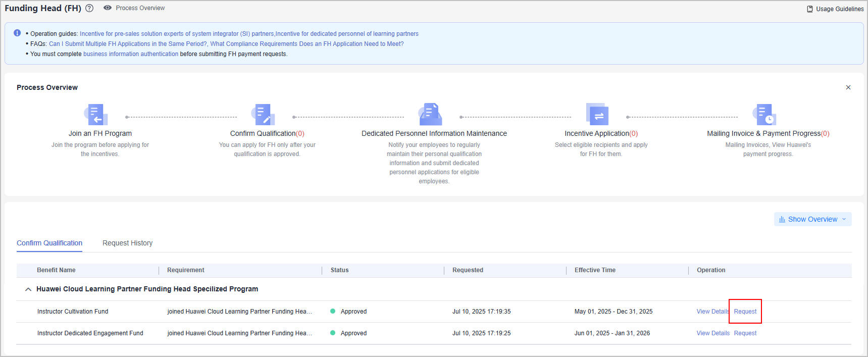The width and height of the screenshot is (868, 357).
Task: View Details of Instructor Dedicated Engagement Fund
Action: [x=712, y=333]
